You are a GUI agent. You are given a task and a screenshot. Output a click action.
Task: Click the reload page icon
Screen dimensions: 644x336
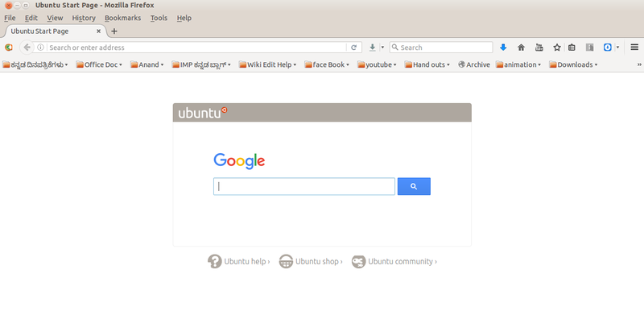[x=353, y=48]
